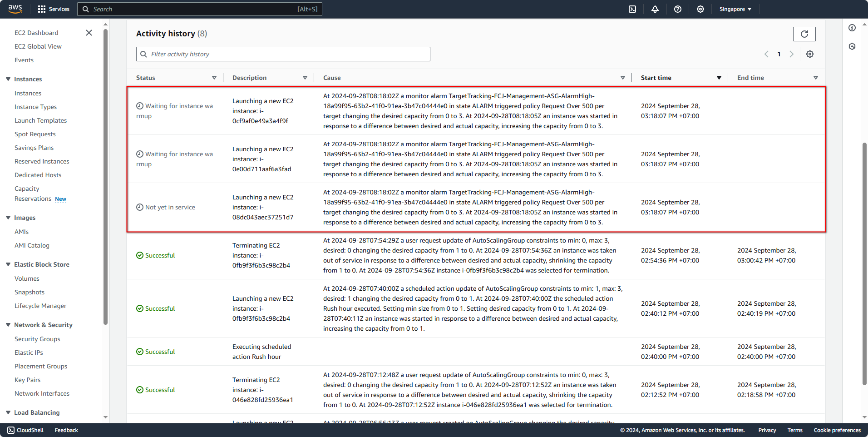Open the Status column filter dropdown
This screenshot has width=868, height=437.
(x=214, y=78)
